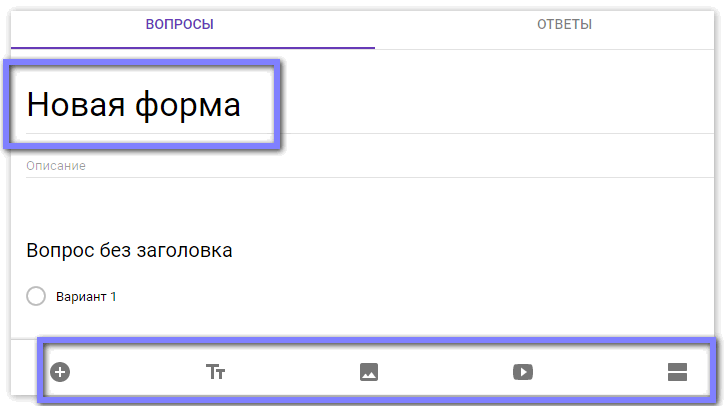Image resolution: width=725 pixels, height=406 pixels.
Task: Add a new section to the form
Action: click(677, 372)
